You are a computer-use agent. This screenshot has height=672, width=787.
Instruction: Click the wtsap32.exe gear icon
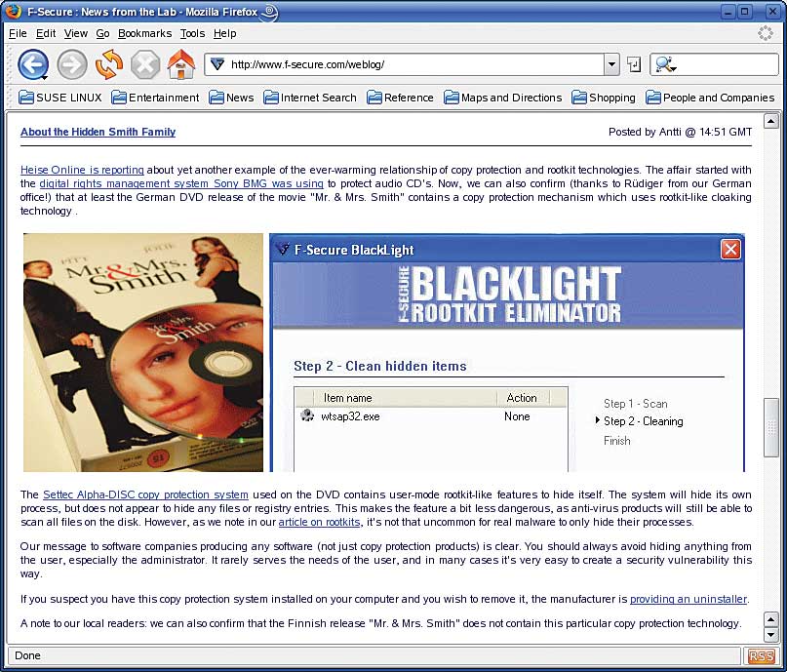click(x=306, y=415)
